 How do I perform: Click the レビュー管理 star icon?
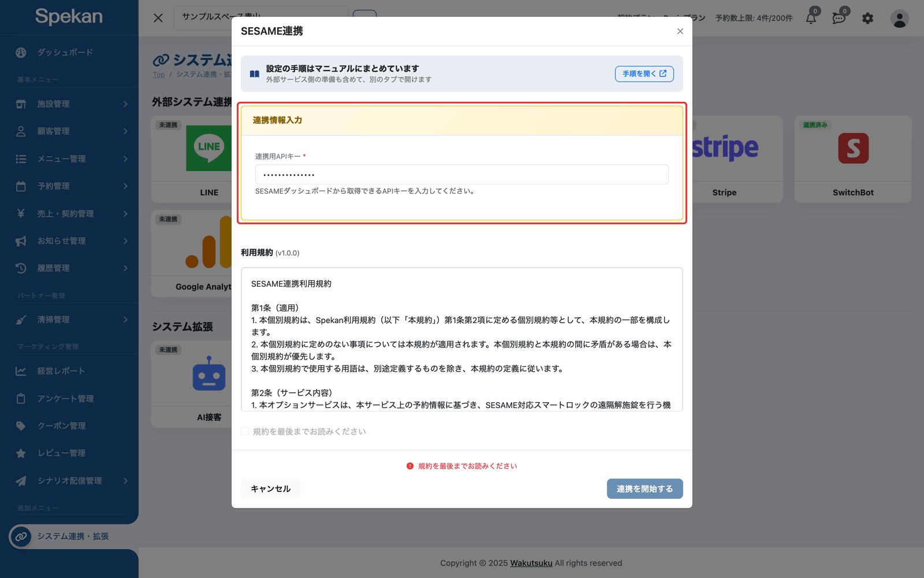click(21, 453)
